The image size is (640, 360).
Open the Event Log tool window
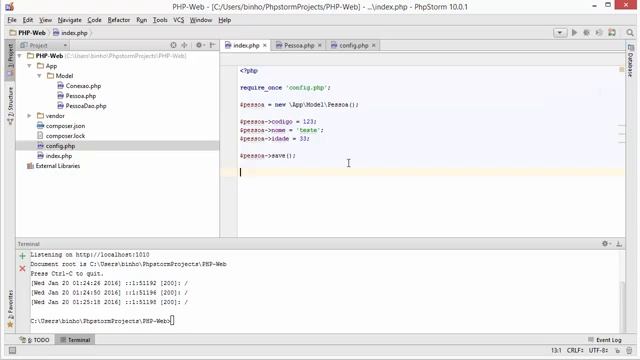605,340
